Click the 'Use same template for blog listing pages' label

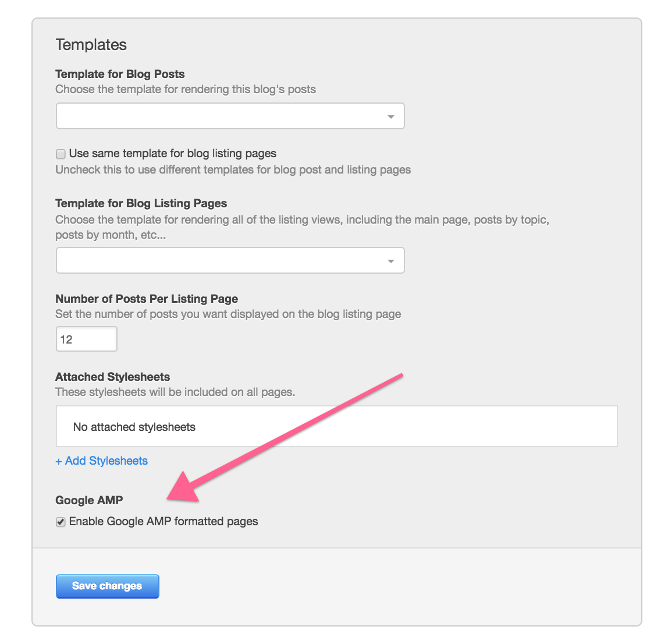coord(172,154)
